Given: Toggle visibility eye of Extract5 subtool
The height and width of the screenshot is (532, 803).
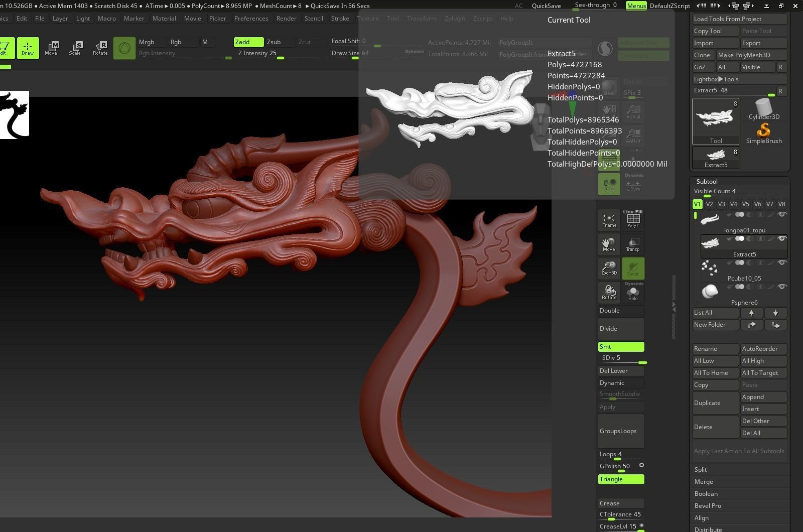Looking at the screenshot, I should 781,239.
